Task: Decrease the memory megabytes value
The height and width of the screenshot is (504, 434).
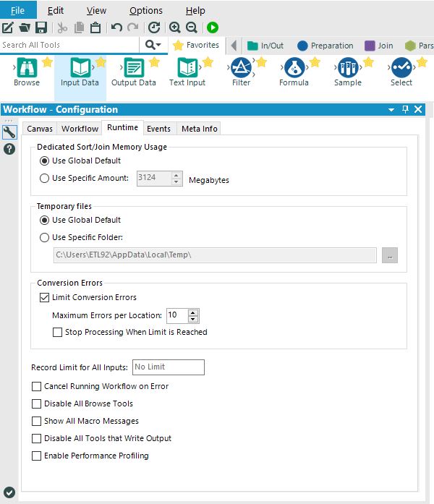Action: pos(176,181)
